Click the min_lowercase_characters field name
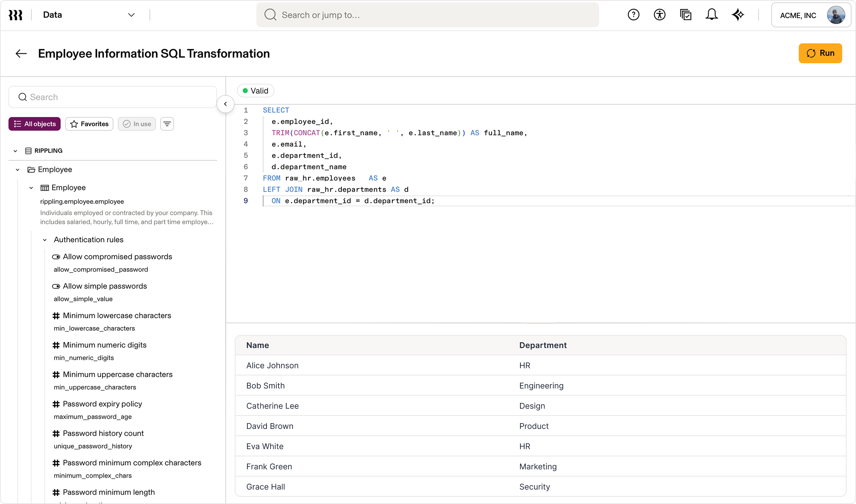The image size is (856, 504). pyautogui.click(x=94, y=329)
